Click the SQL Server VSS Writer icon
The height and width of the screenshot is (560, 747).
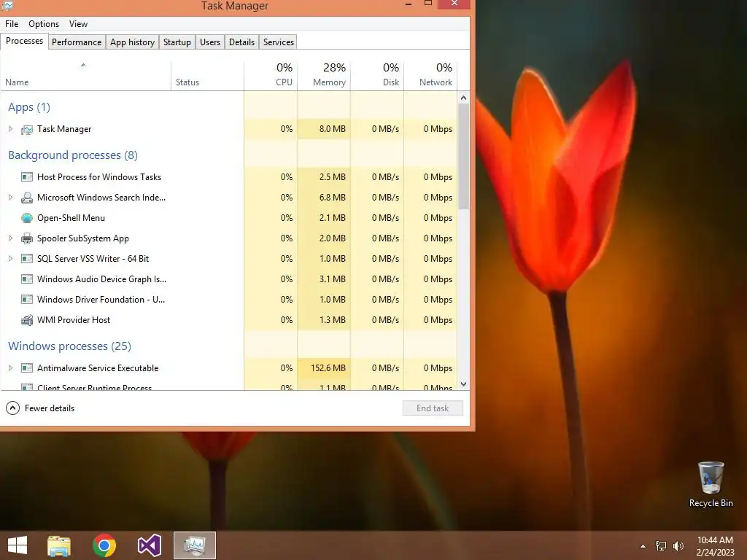pos(27,259)
